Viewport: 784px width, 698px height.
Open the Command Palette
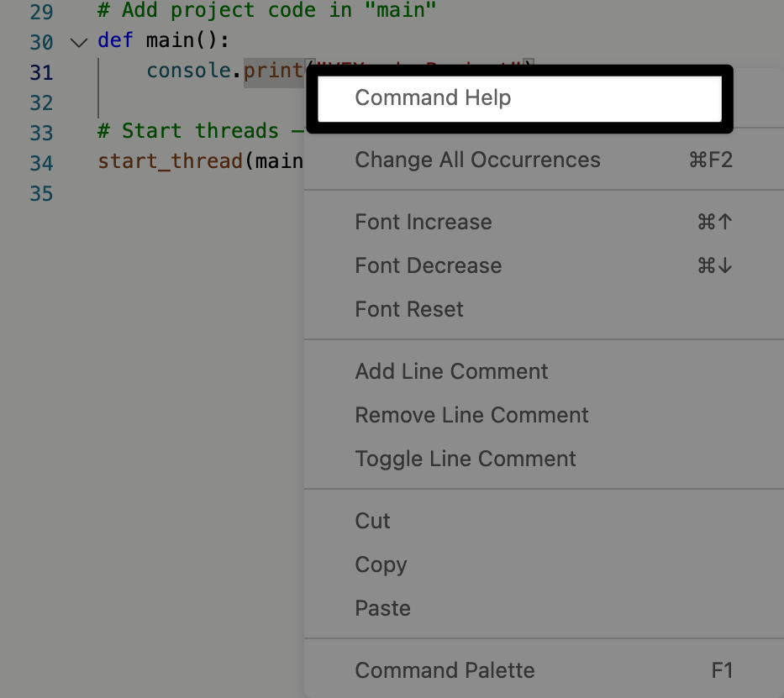(x=445, y=670)
